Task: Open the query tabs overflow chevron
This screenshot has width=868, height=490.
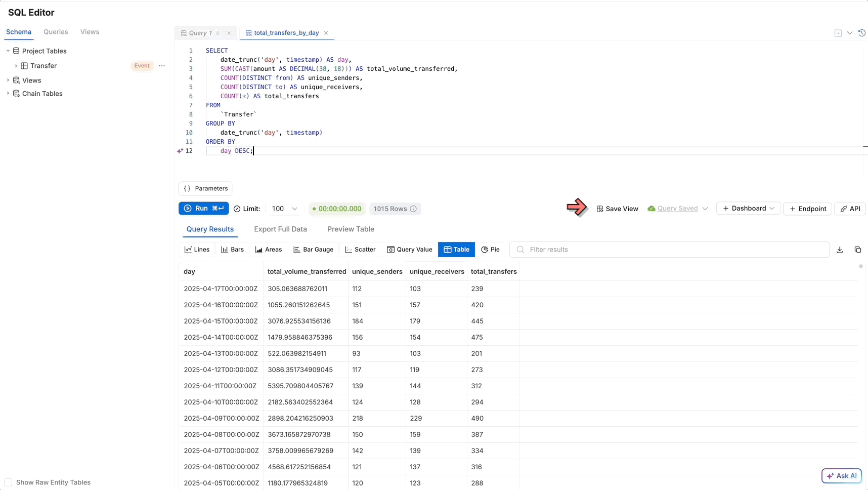Action: click(850, 33)
